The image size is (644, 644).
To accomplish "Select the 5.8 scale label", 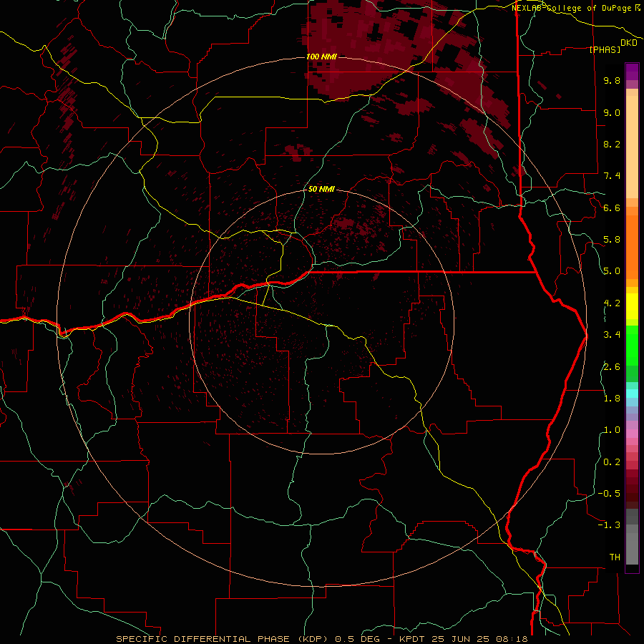I will (612, 240).
